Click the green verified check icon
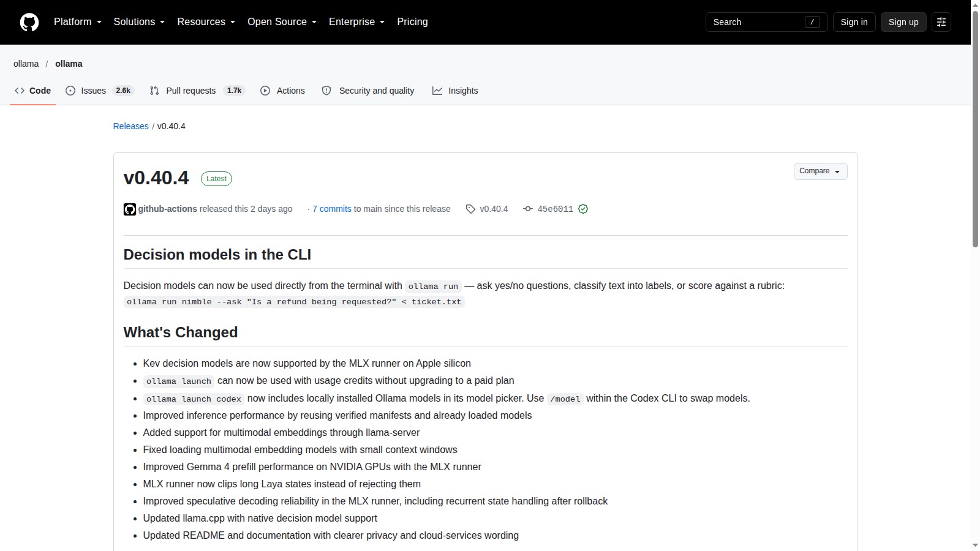980x551 pixels. [x=583, y=209]
